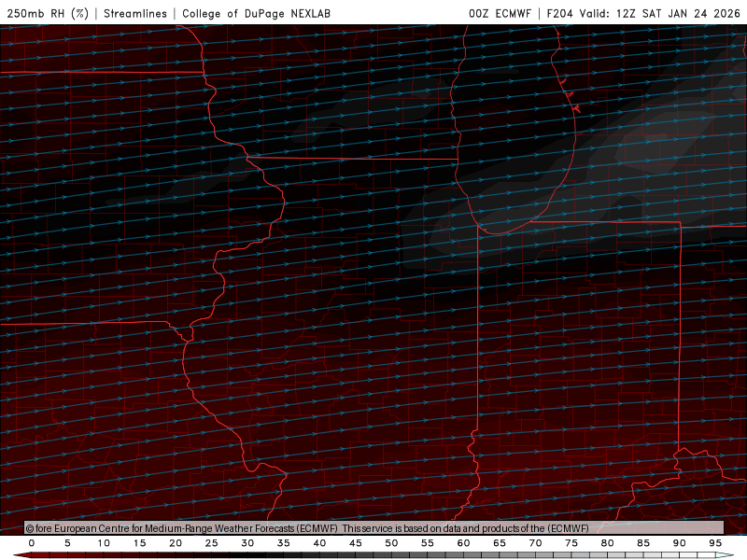This screenshot has width=747, height=560.
Task: Click the '10' color scale label
Action: click(104, 543)
